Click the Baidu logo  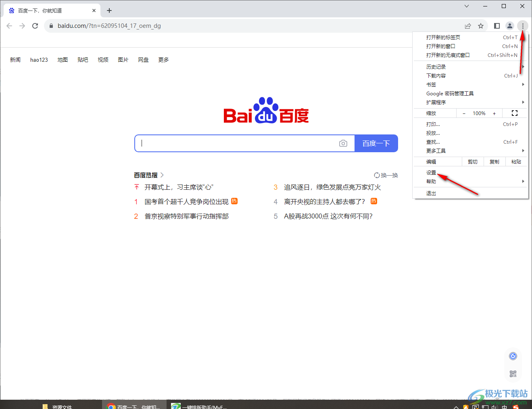(266, 110)
